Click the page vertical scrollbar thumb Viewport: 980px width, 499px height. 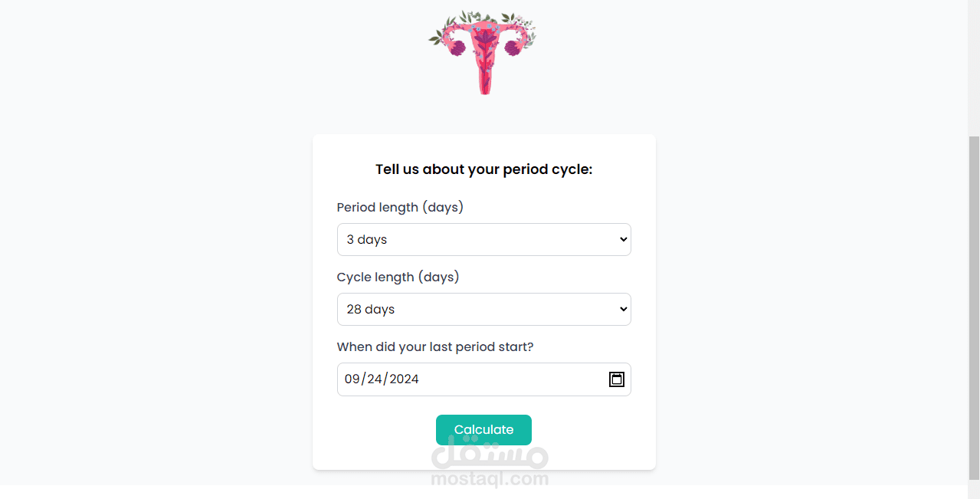pyautogui.click(x=974, y=307)
